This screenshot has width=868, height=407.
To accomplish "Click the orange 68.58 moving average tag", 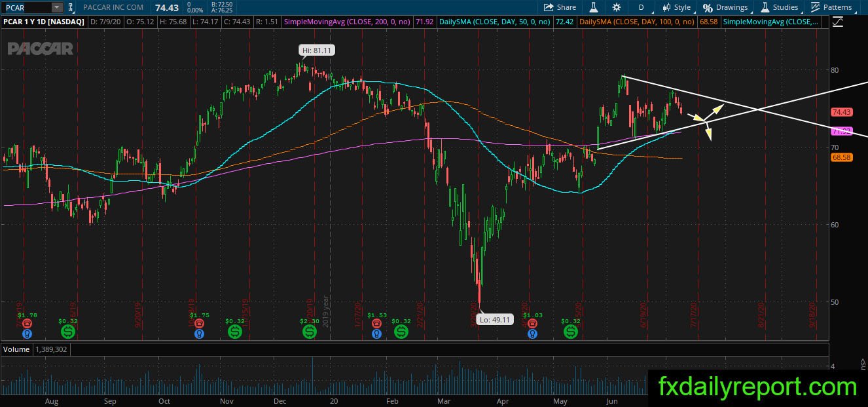I will point(841,157).
